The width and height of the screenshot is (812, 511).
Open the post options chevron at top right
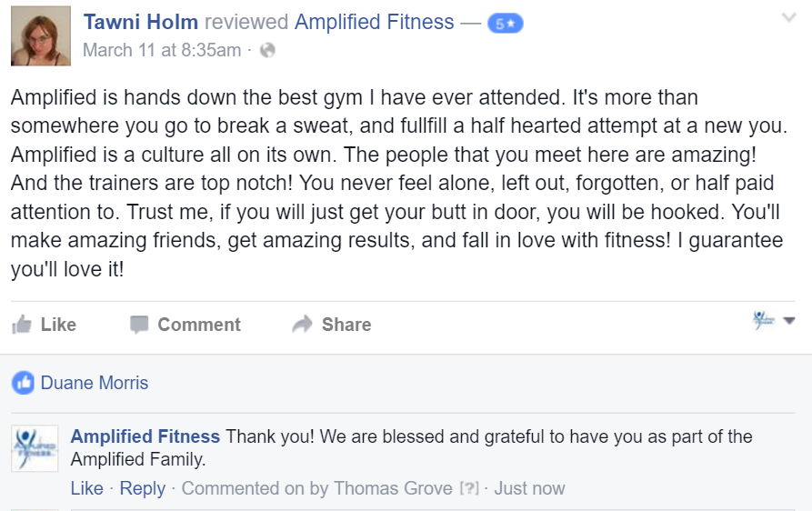pos(788,17)
